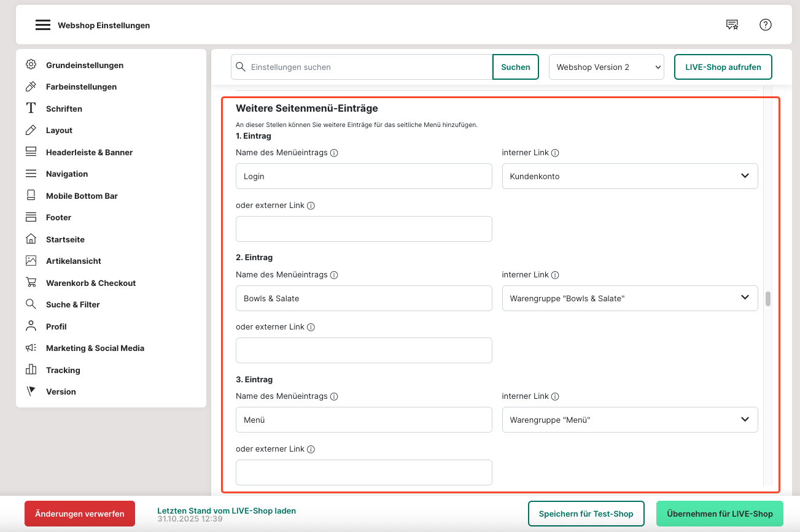Click the Grundeinstellungen gear icon
Screen dimensions: 800x532
pyautogui.click(x=31, y=65)
